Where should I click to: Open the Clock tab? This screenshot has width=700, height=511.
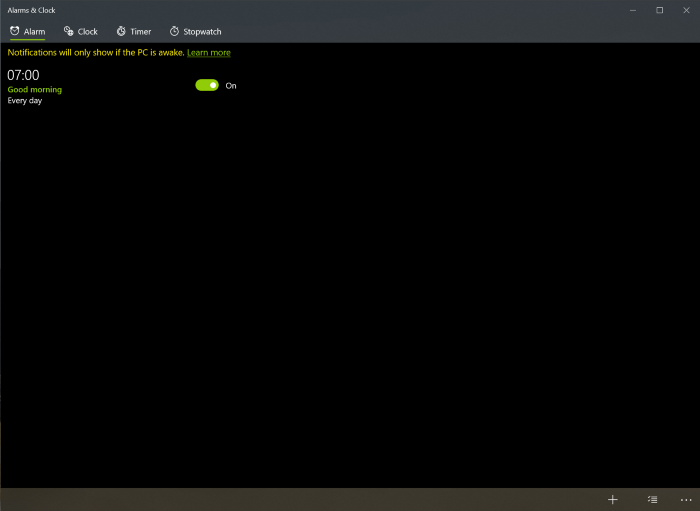81,31
